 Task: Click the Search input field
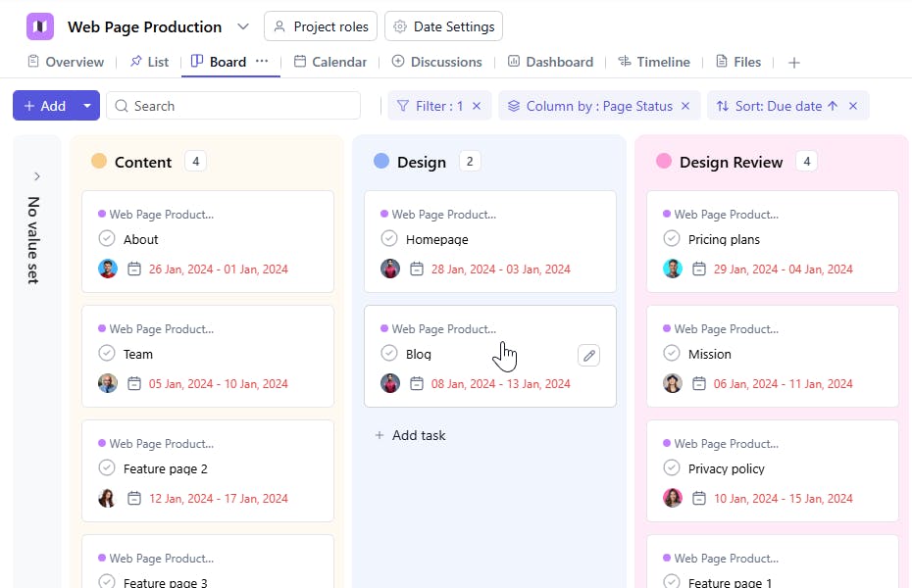pos(235,106)
